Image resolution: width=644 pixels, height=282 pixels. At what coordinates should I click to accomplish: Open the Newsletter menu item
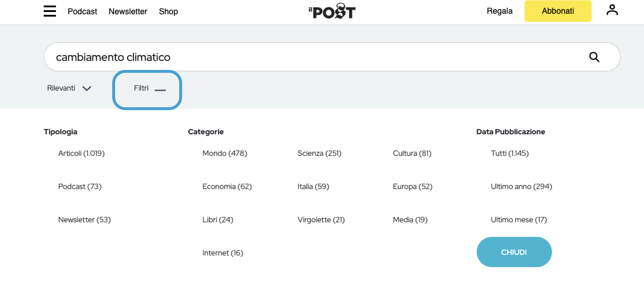128,11
